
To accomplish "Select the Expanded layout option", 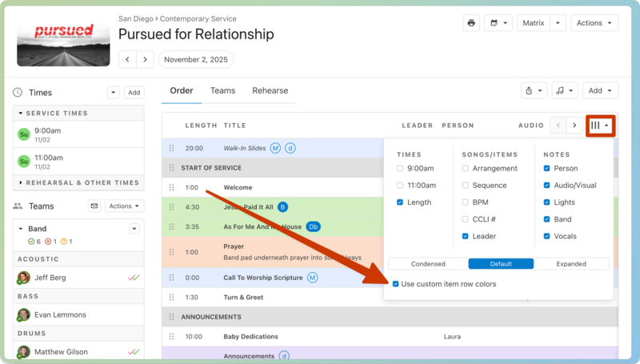I will (571, 264).
